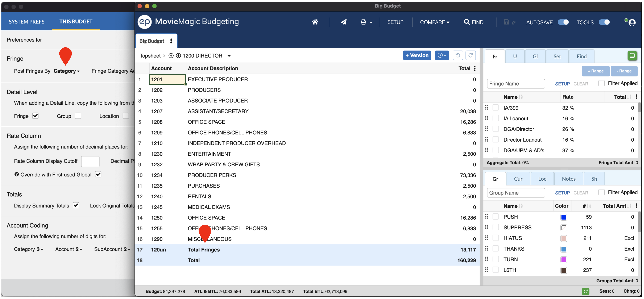Check Filter Applied in groups panel
The width and height of the screenshot is (644, 299).
pos(601,192)
